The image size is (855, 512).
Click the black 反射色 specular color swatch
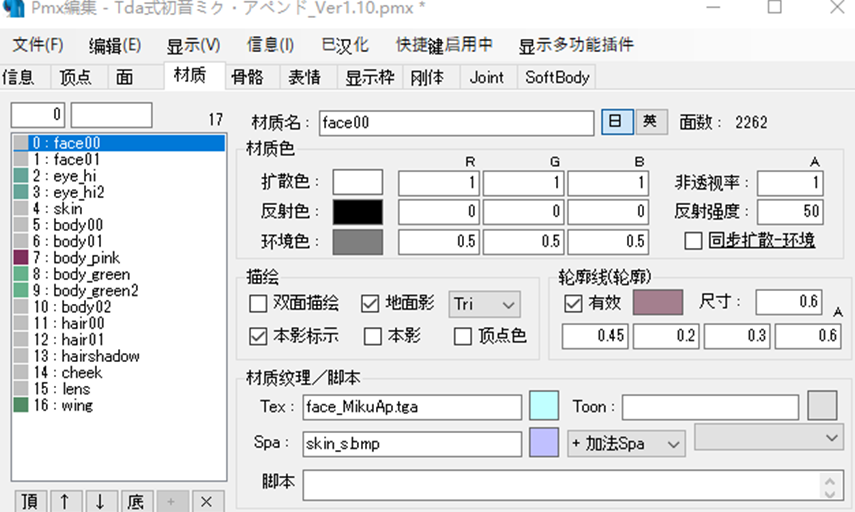(358, 212)
